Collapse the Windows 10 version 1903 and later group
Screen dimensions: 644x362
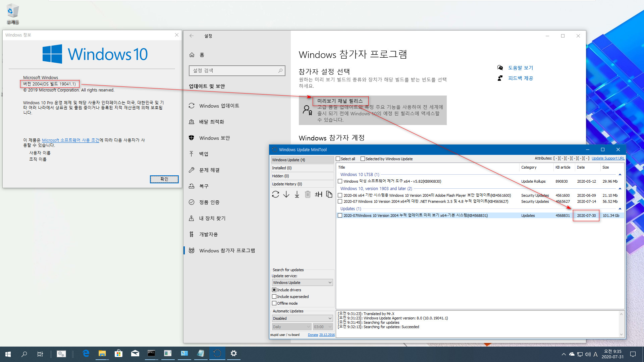click(620, 189)
